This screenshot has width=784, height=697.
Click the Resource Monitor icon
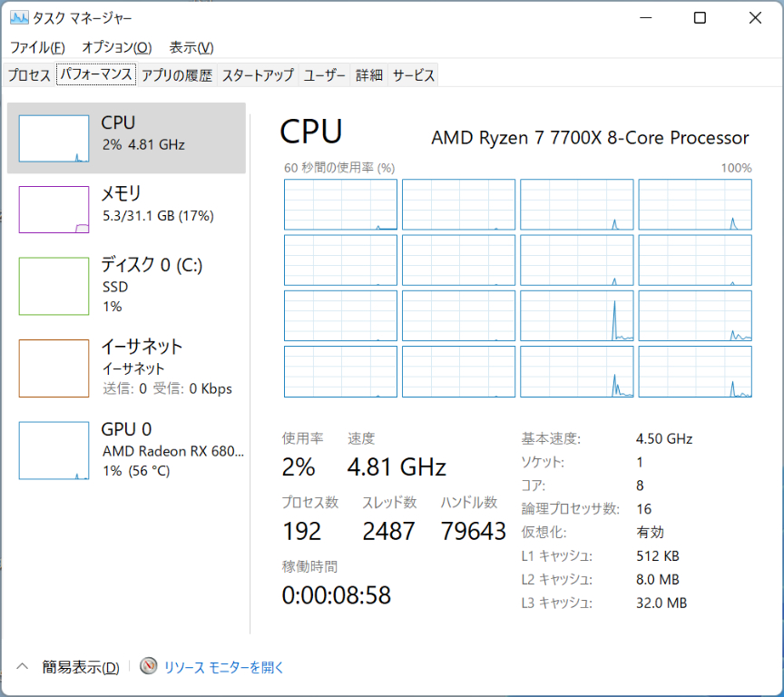(x=149, y=667)
